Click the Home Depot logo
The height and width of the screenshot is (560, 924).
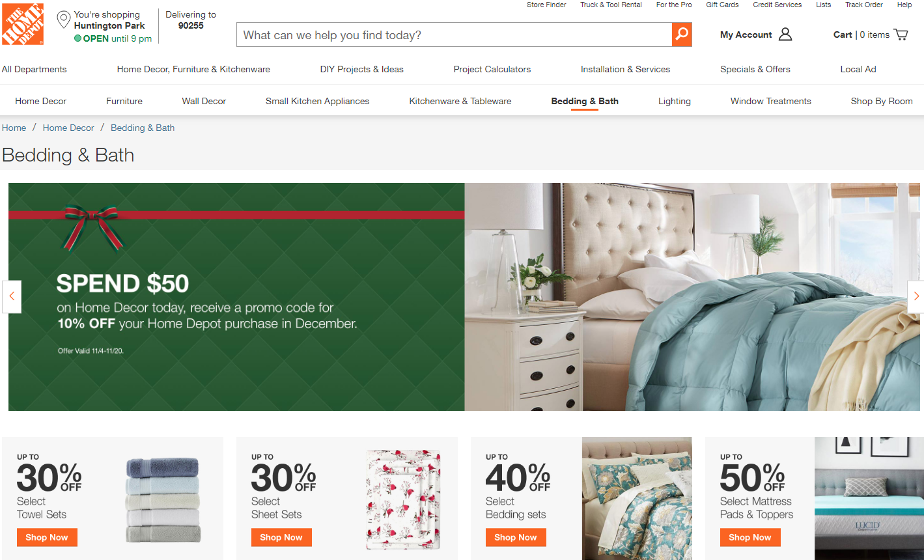(23, 24)
